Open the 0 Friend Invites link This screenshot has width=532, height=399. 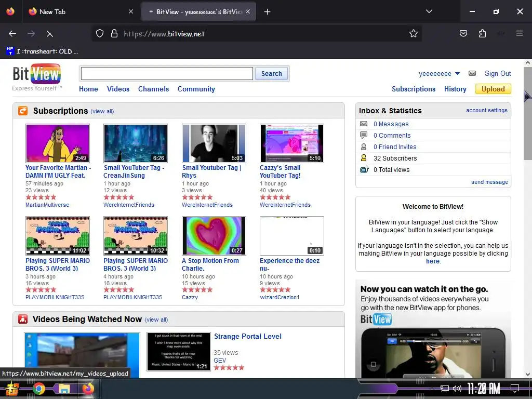pos(395,147)
